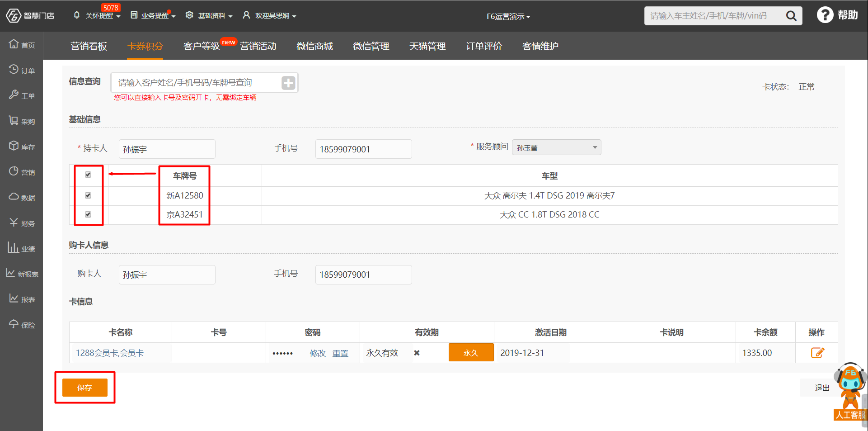The width and height of the screenshot is (868, 431).
Task: Click the 大众 高尔夫 1.4T DSG 2019 cell
Action: coord(549,196)
